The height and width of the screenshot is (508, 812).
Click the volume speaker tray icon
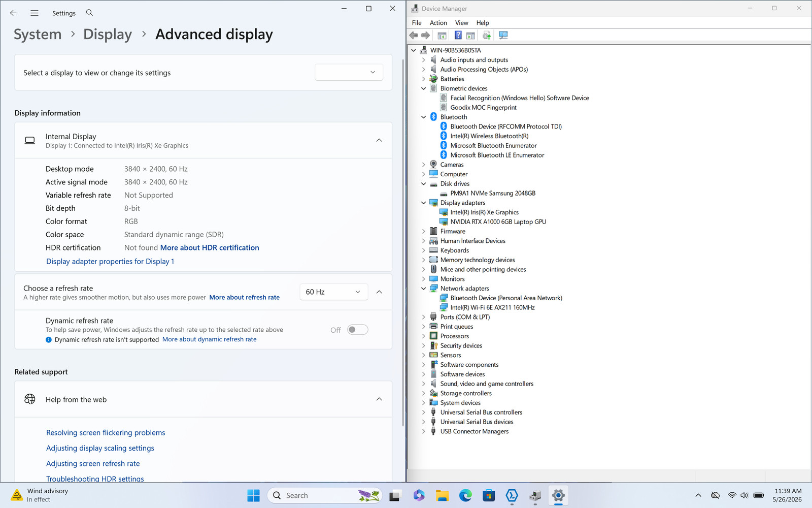745,495
